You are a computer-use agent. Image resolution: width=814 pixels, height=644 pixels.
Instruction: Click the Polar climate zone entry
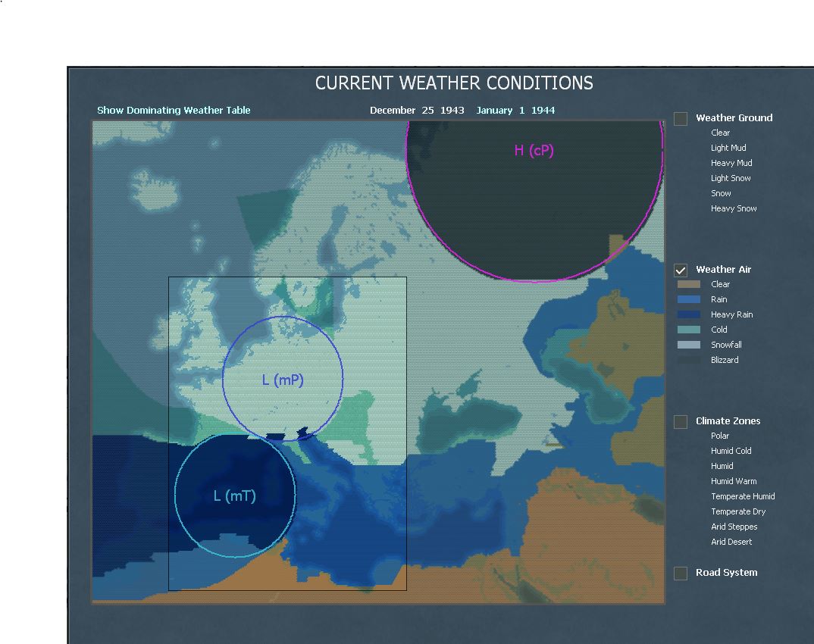click(x=719, y=436)
